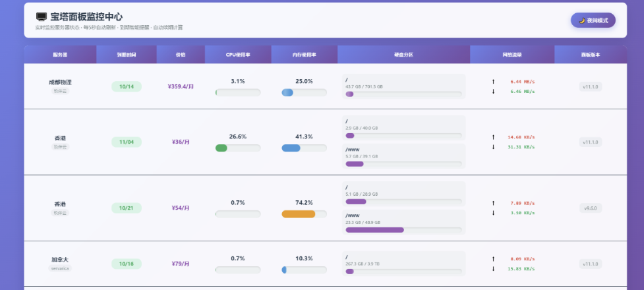644x290 pixels.
Task: Click the upload arrow next to 6.44 MB/s
Action: tap(493, 82)
